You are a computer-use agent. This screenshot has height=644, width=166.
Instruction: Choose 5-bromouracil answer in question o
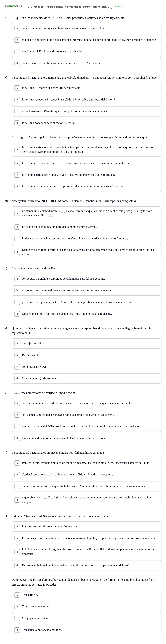(86, 378)
